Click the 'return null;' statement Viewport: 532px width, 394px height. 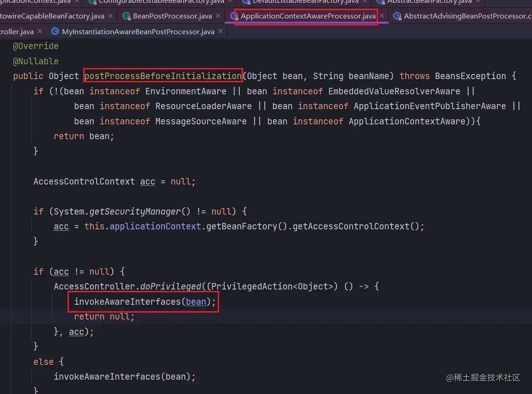[x=104, y=317]
